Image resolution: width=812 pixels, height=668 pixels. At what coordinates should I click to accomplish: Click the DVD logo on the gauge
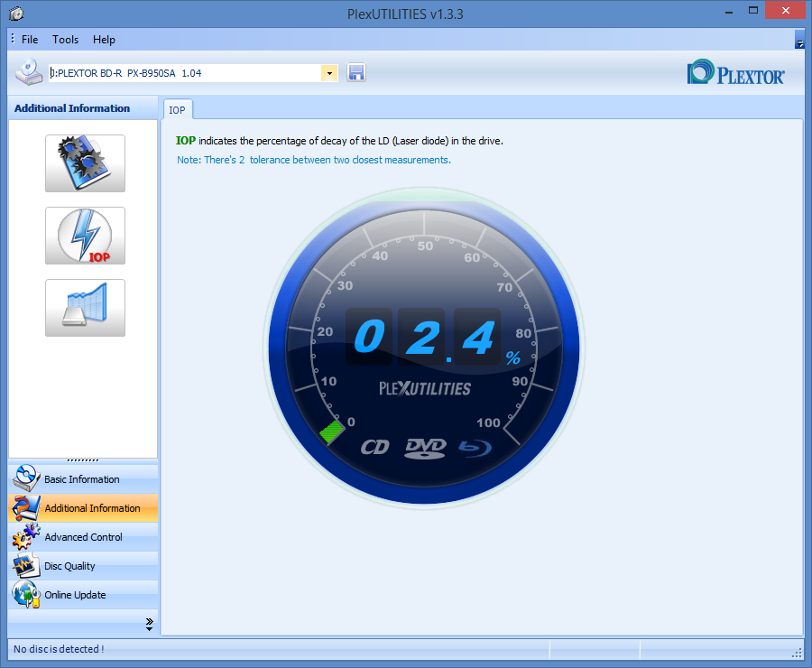click(425, 448)
